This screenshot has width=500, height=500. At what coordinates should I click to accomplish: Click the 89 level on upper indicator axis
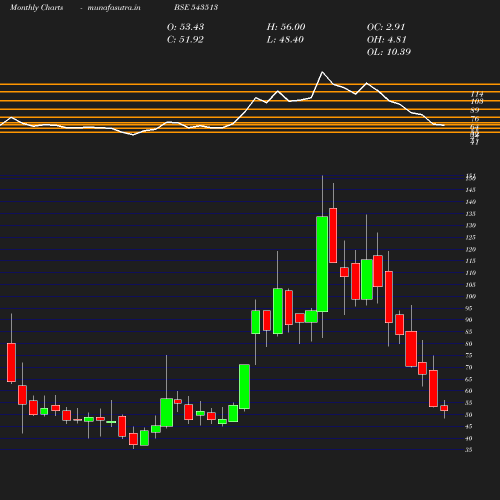click(x=475, y=110)
